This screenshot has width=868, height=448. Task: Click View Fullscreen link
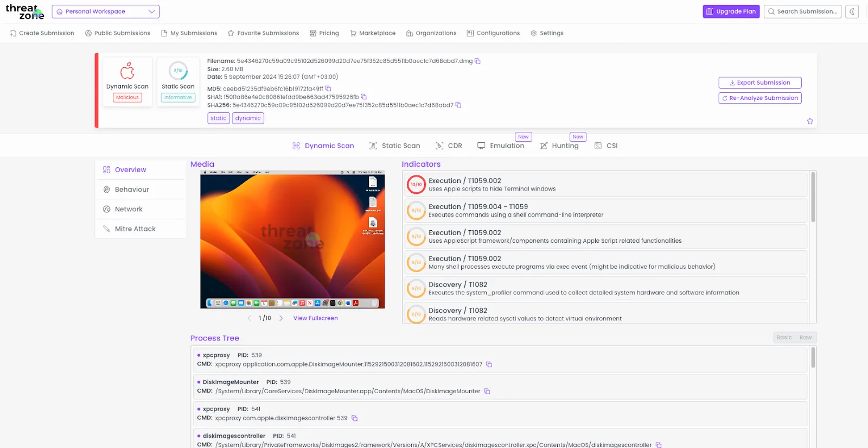tap(316, 318)
